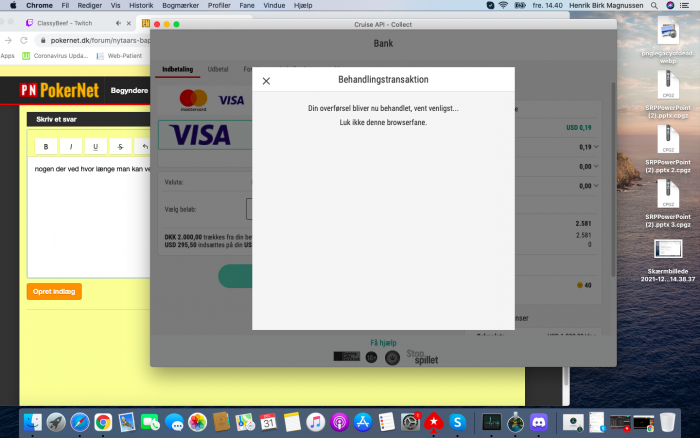Open Contacts book in the Dock

click(221, 422)
